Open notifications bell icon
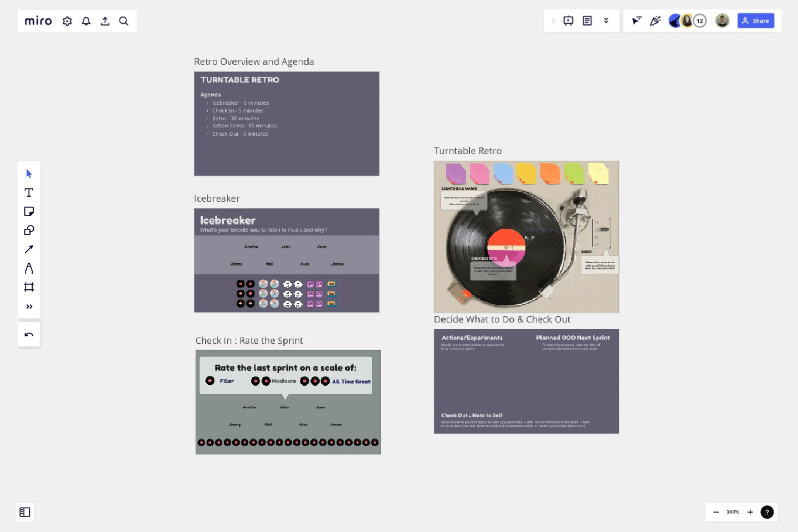 coord(86,21)
